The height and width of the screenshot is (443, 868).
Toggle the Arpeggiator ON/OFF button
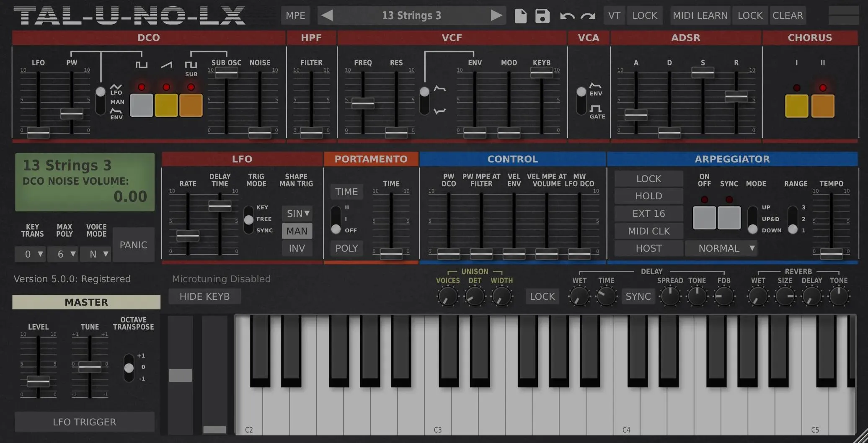(x=704, y=218)
